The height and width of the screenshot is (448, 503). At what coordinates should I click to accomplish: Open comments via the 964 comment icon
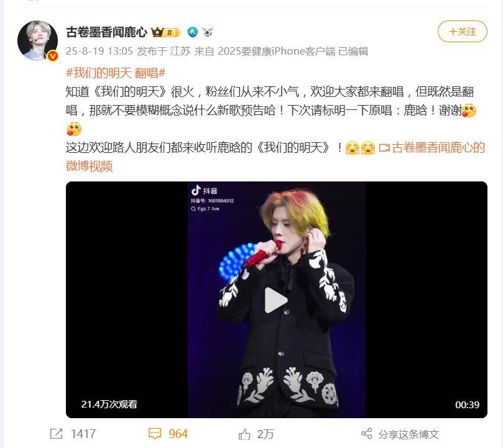(155, 434)
